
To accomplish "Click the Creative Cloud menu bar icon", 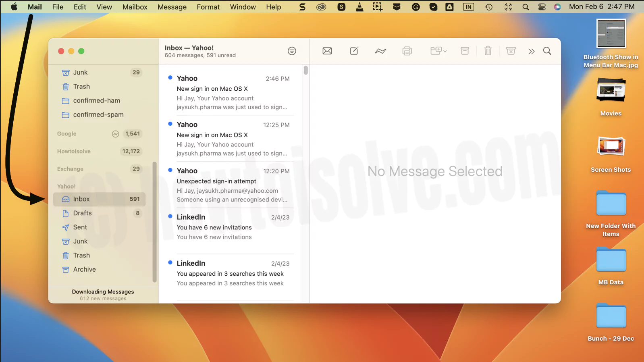I will tap(321, 7).
